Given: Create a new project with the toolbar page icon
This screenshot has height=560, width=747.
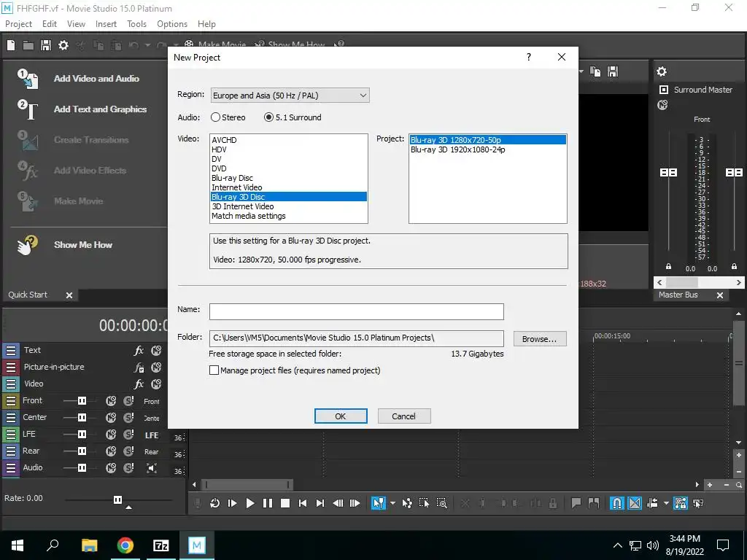Looking at the screenshot, I should [x=11, y=45].
